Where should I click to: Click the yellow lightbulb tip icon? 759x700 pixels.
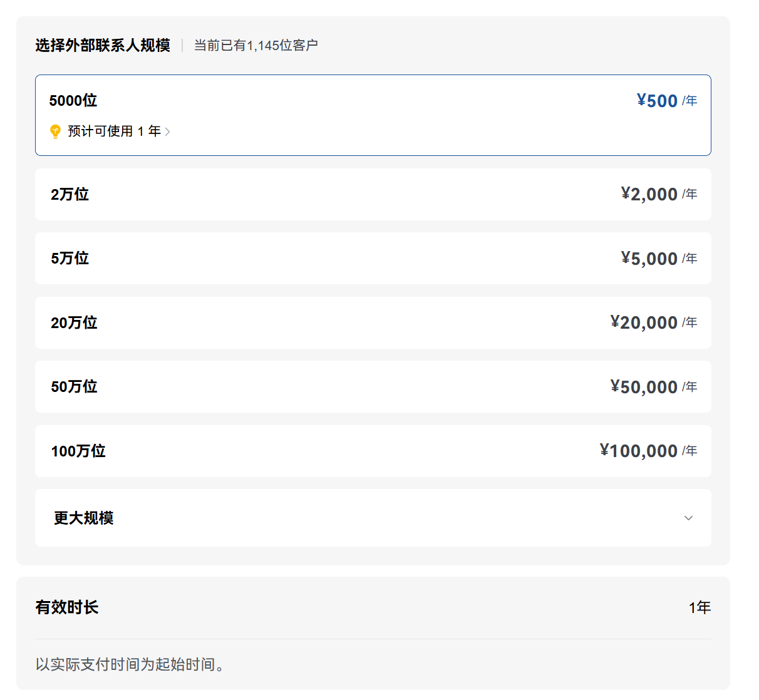[x=55, y=131]
